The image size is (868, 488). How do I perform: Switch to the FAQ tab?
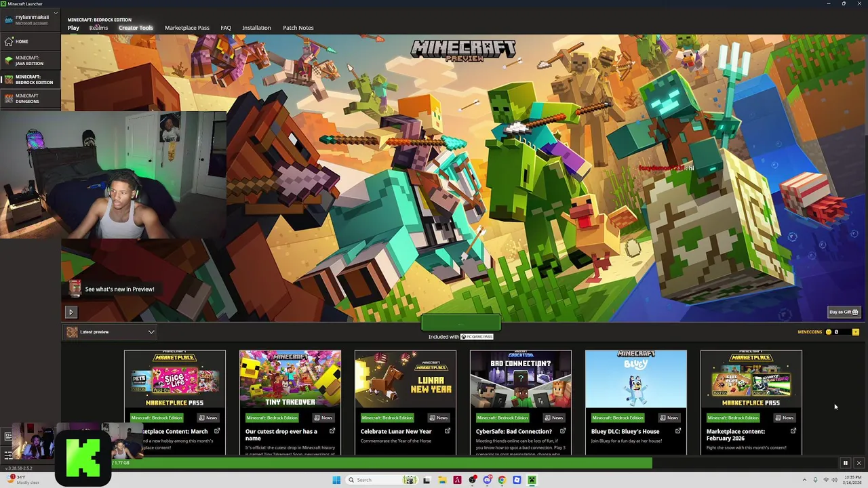226,28
